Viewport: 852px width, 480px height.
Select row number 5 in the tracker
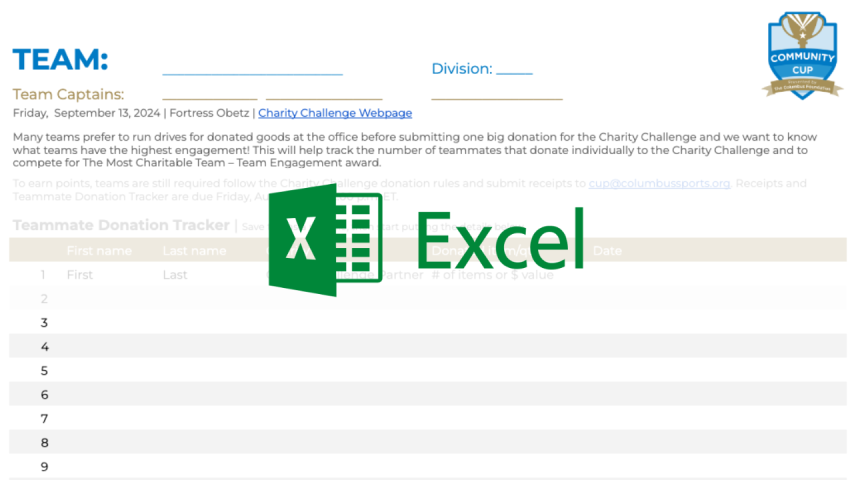click(x=44, y=371)
